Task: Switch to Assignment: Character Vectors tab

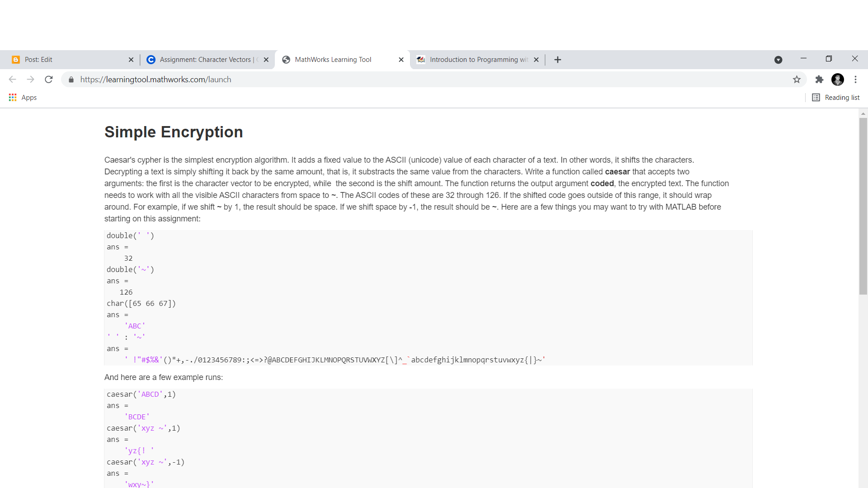Action: (x=206, y=60)
